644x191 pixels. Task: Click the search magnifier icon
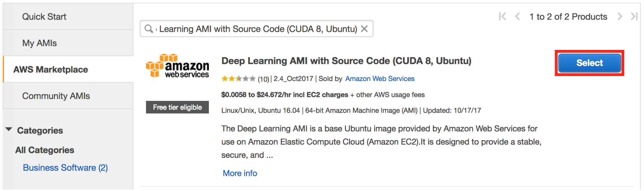coord(148,29)
